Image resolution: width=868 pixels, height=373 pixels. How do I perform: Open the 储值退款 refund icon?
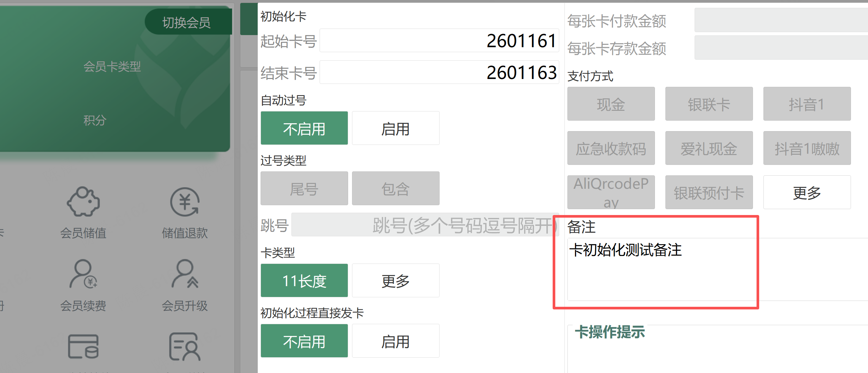tap(185, 202)
